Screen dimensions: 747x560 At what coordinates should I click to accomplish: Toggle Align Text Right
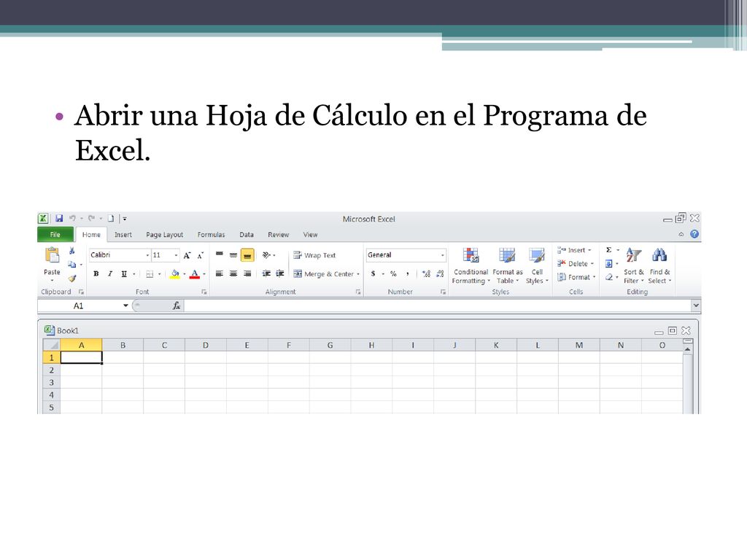pyautogui.click(x=247, y=274)
